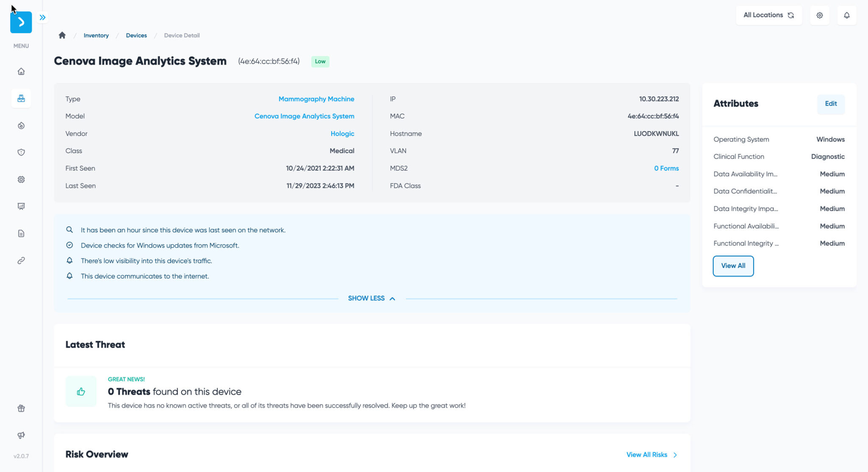The height and width of the screenshot is (472, 868).
Task: Click the This device communicates to the internet text
Action: [x=145, y=276]
